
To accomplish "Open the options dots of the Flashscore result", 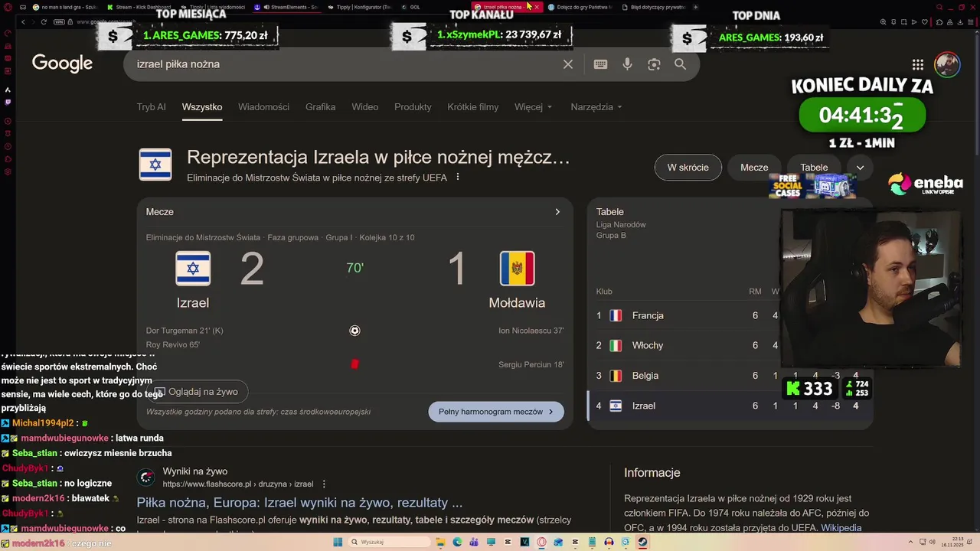I will click(324, 484).
